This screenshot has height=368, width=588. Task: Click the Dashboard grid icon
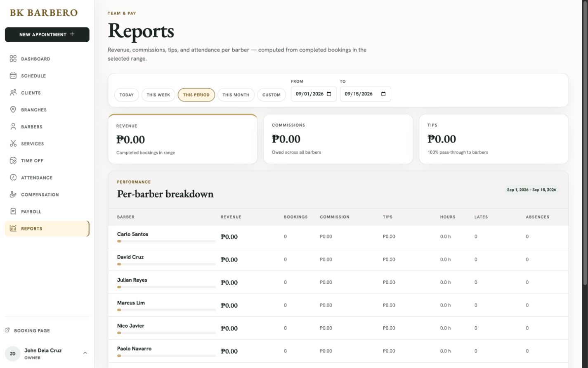[13, 59]
